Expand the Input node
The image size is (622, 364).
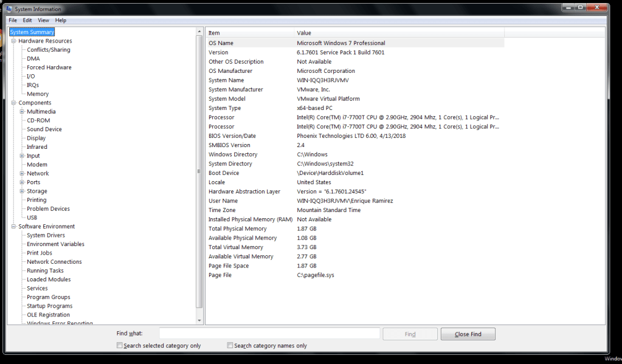click(x=22, y=156)
